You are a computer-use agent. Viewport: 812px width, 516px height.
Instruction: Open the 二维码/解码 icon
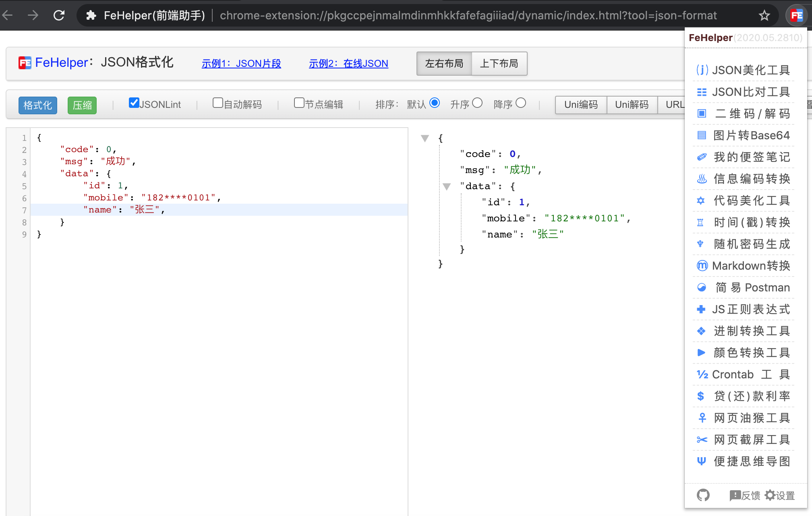[x=702, y=114]
